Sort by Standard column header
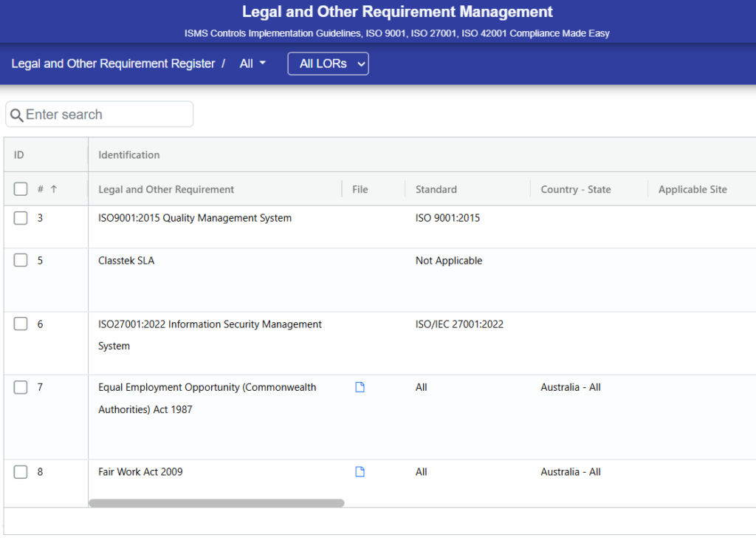The width and height of the screenshot is (756, 560). 436,189
